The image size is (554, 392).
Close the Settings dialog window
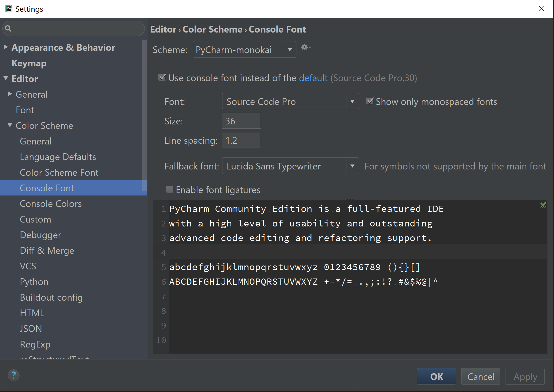click(x=542, y=9)
